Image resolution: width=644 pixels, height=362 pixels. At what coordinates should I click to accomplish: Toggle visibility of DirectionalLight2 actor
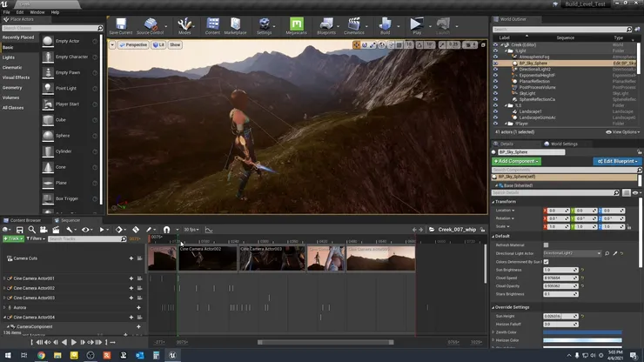click(x=495, y=70)
